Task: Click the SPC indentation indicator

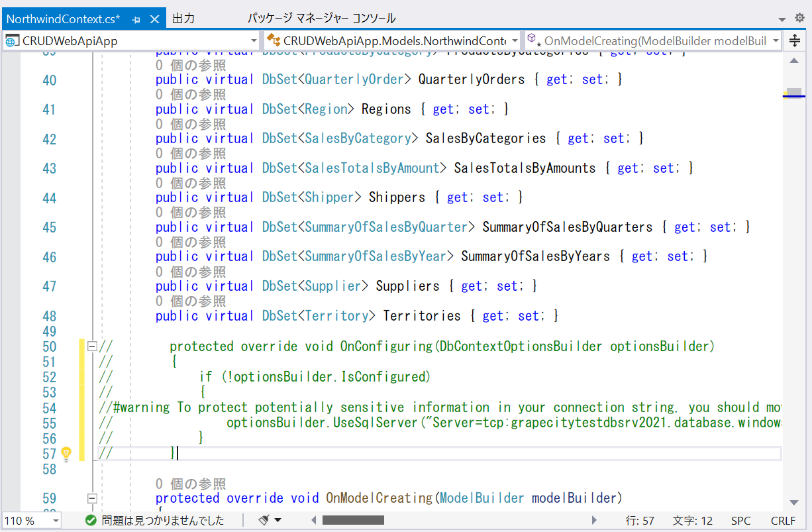Action: tap(741, 521)
